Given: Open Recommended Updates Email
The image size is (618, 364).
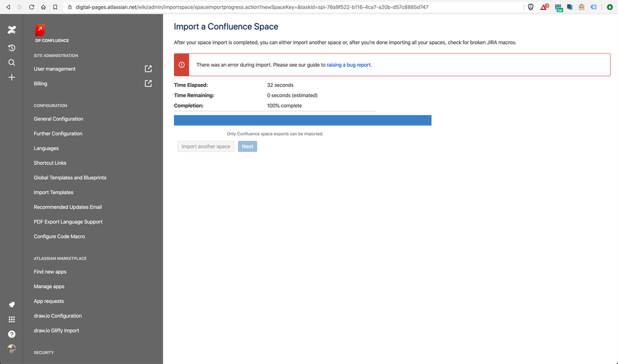Looking at the screenshot, I should pos(67,207).
